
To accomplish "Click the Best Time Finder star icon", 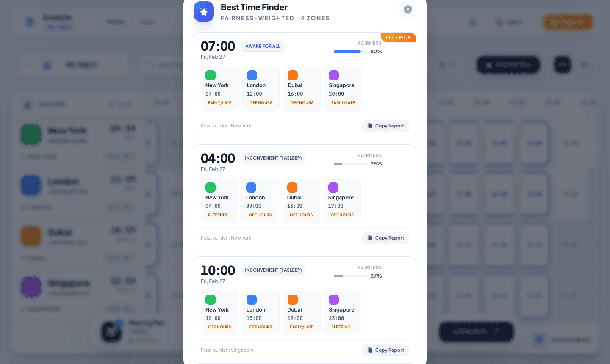I will point(204,11).
